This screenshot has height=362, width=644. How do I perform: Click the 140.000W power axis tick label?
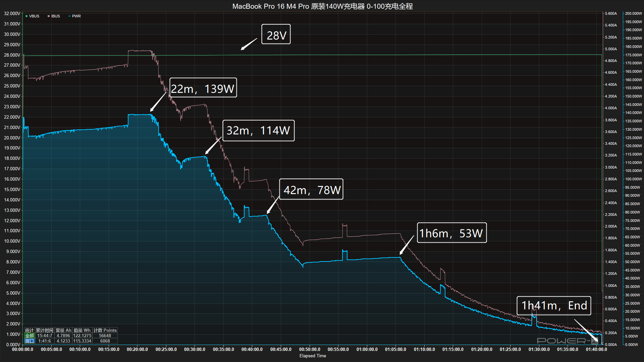pyautogui.click(x=633, y=113)
